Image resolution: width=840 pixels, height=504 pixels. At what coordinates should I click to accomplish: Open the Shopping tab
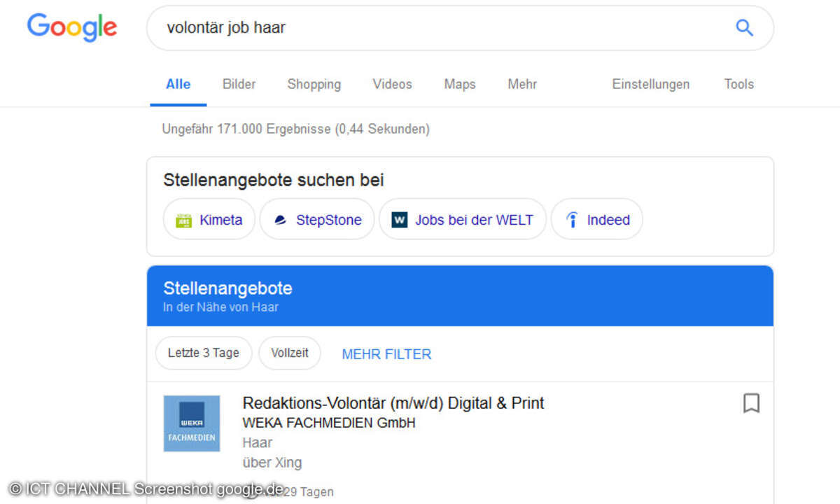(x=314, y=84)
